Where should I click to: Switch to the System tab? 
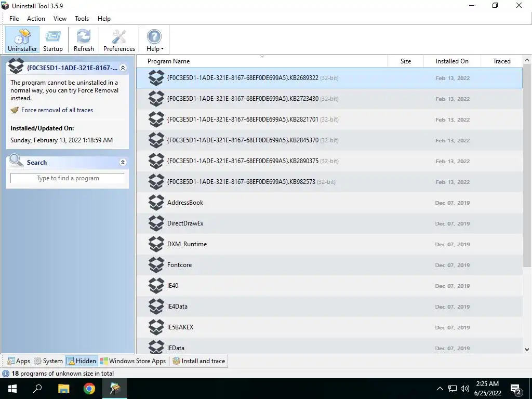point(48,361)
